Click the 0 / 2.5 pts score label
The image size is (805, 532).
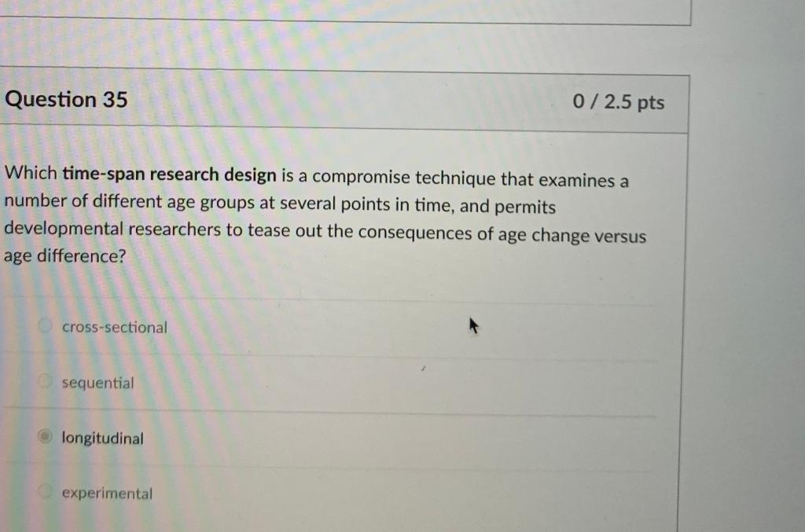(x=620, y=101)
